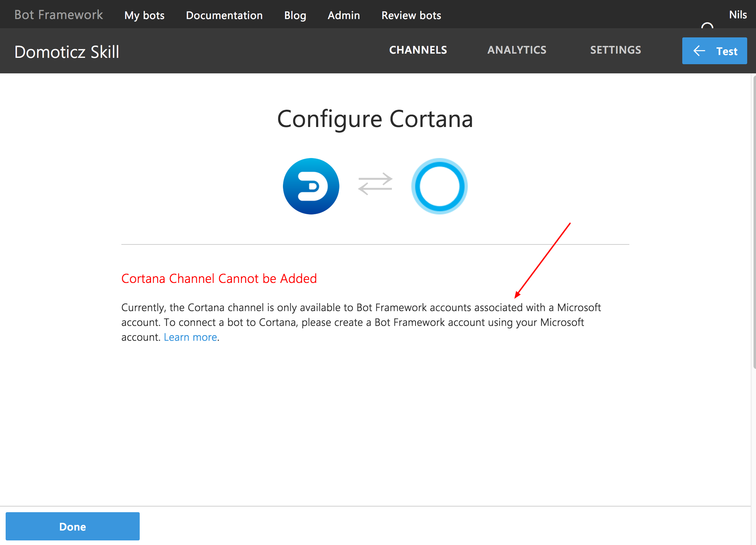Open the My bots menu
The height and width of the screenshot is (545, 756).
click(144, 15)
